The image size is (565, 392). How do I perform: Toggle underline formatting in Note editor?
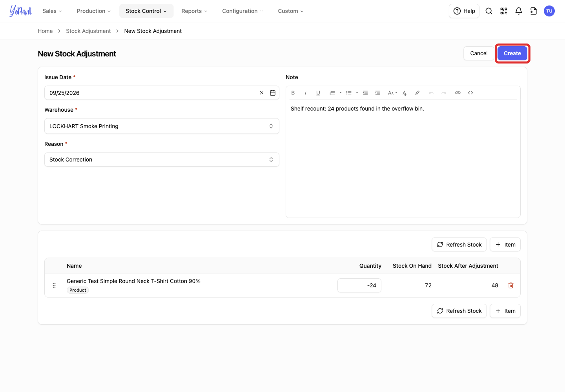[318, 93]
